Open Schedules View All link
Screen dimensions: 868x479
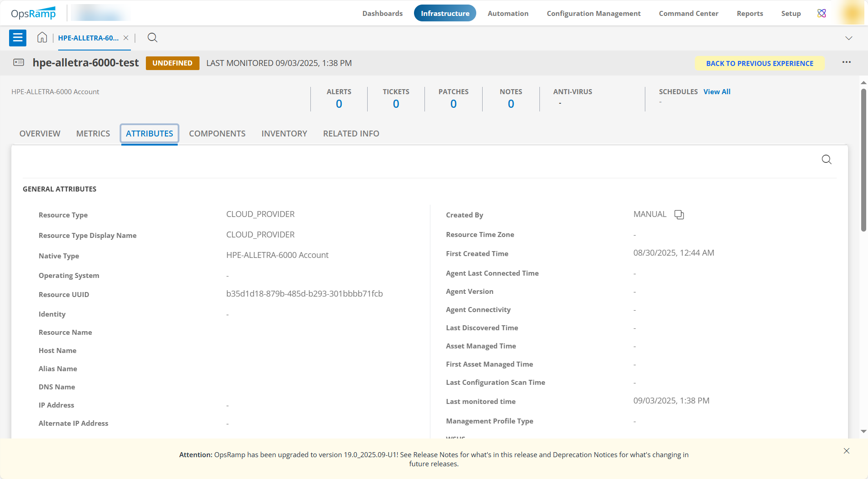(x=717, y=91)
